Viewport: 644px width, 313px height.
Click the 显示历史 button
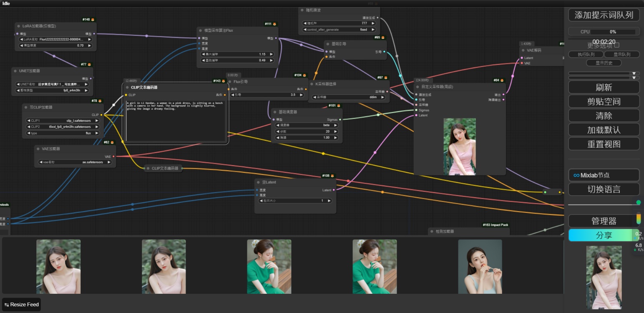tap(603, 63)
